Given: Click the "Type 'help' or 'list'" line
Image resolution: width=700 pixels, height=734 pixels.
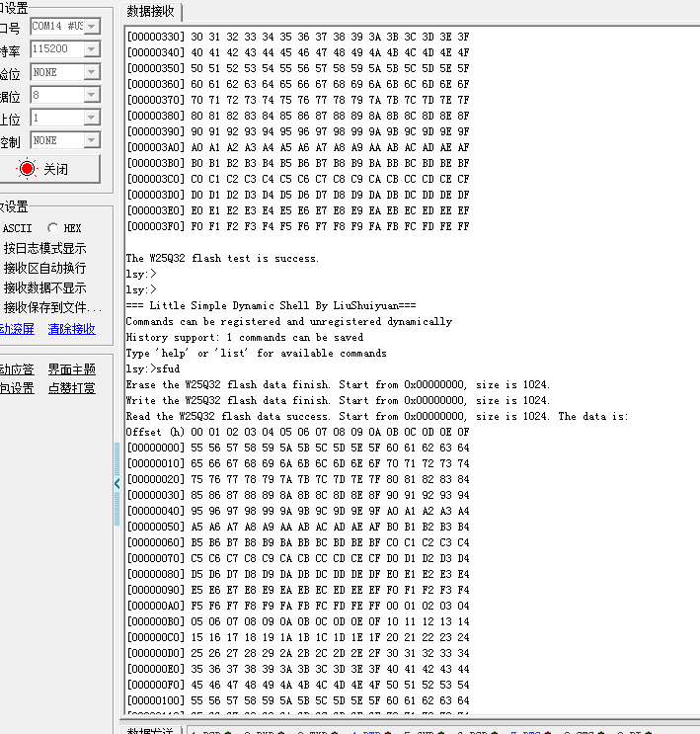Looking at the screenshot, I should click(x=257, y=353).
